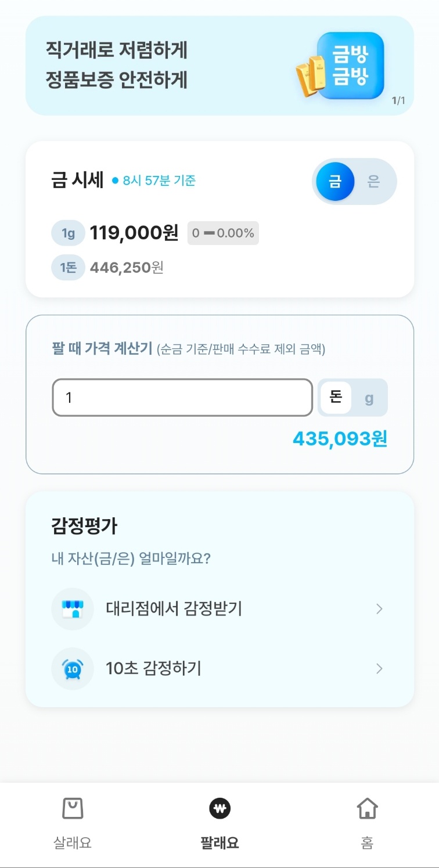Switch price toggle to 금 (gold)
The height and width of the screenshot is (868, 439).
point(335,181)
